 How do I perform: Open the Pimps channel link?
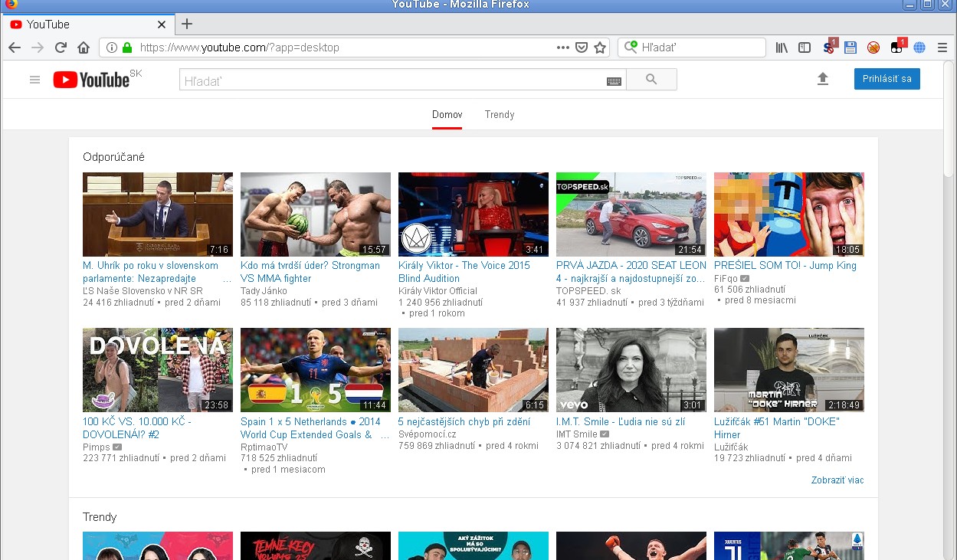(96, 447)
